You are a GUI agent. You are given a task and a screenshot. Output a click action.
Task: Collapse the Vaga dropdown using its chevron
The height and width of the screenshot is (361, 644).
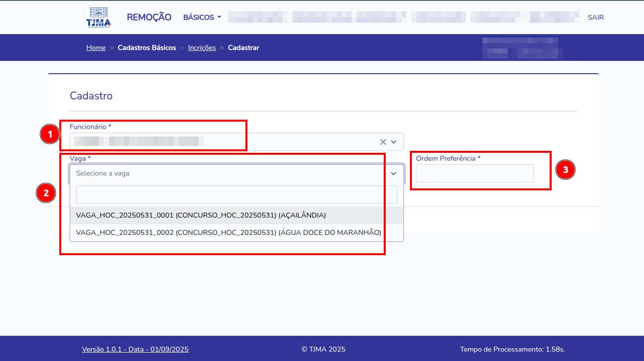tap(394, 174)
